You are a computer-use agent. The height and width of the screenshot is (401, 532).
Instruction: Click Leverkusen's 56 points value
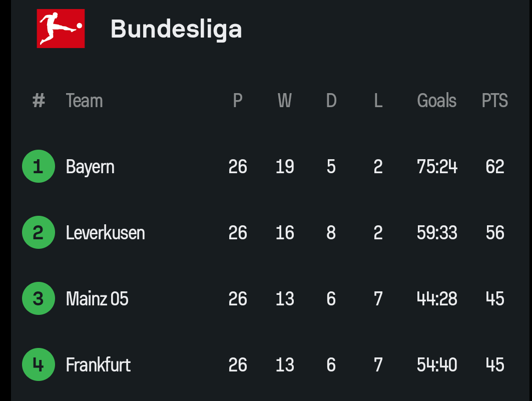pyautogui.click(x=494, y=233)
